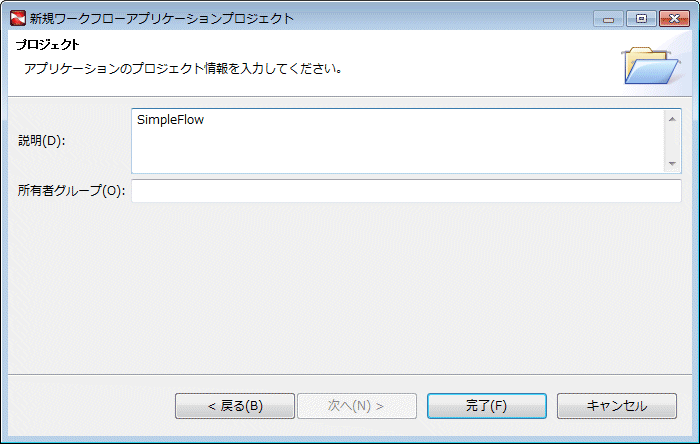Minimize the wizard dialog window
The image size is (700, 444).
[x=608, y=19]
